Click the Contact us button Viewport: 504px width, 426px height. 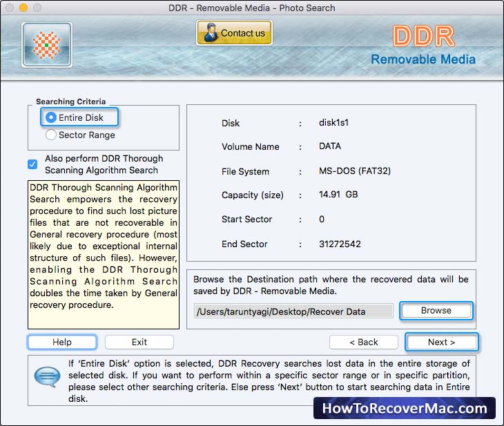point(234,32)
